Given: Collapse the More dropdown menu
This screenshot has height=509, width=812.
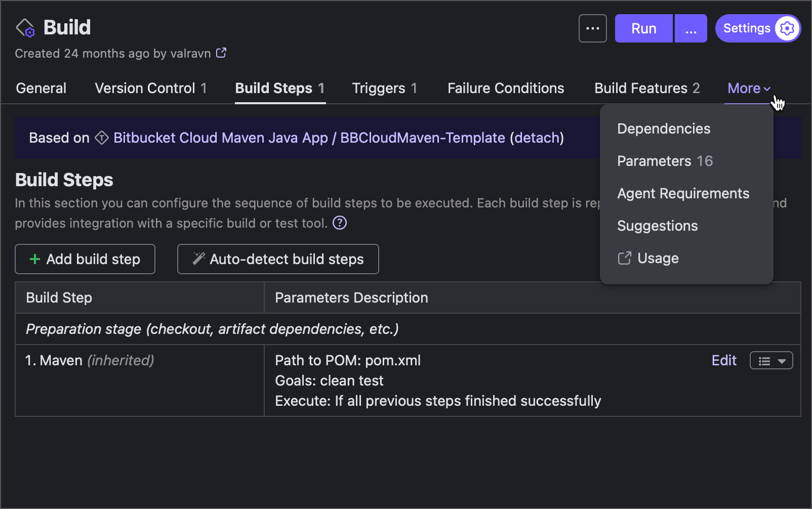Looking at the screenshot, I should pos(749,88).
